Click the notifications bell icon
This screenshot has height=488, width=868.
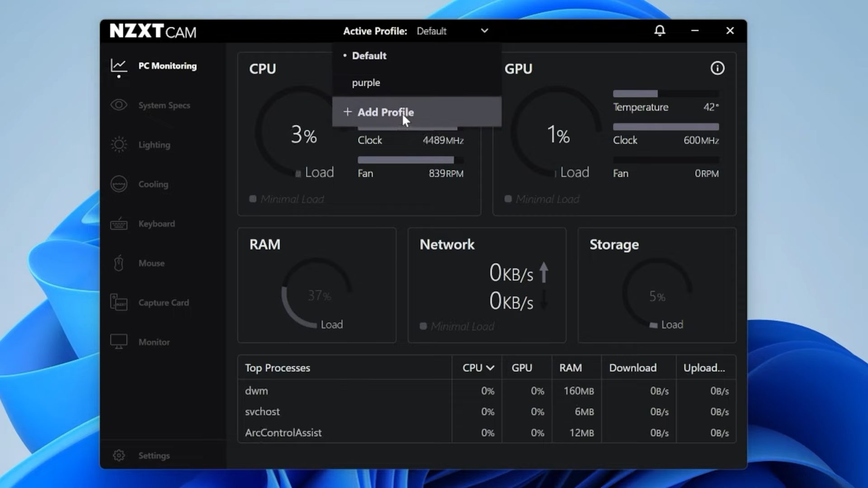click(660, 31)
